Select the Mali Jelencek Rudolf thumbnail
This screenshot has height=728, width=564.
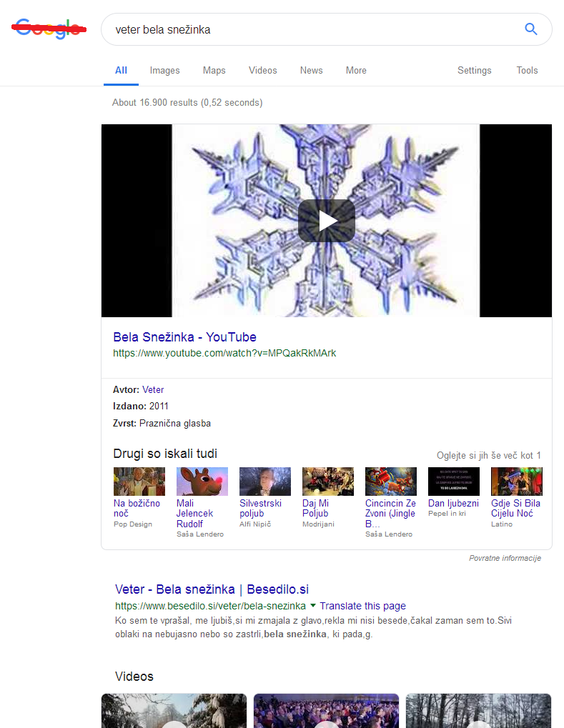click(x=202, y=482)
